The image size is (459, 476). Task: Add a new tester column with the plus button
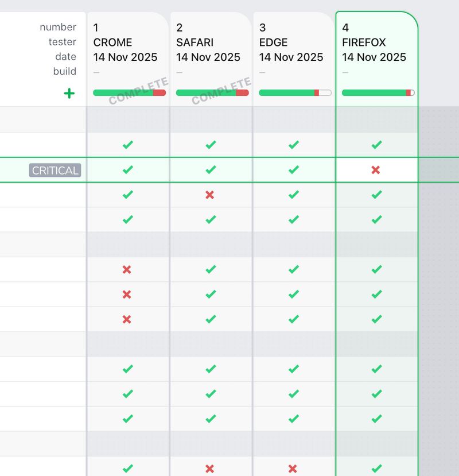(69, 92)
